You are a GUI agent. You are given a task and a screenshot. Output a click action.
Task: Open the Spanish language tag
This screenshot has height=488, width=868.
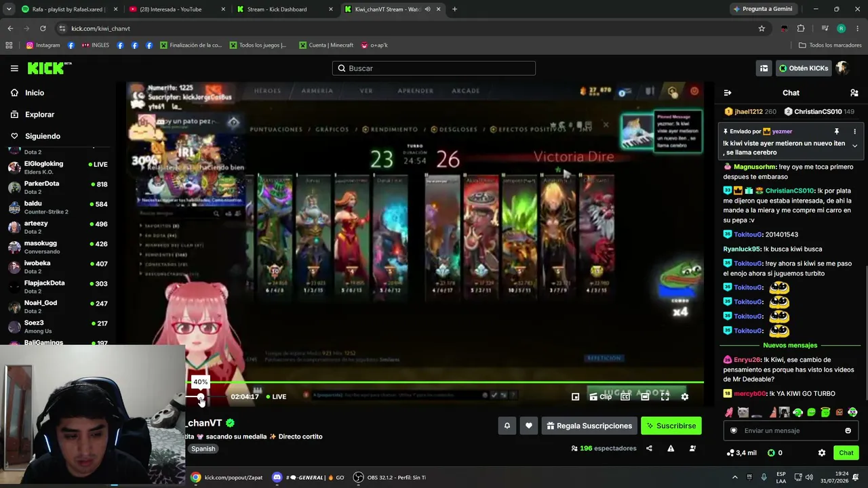(203, 449)
